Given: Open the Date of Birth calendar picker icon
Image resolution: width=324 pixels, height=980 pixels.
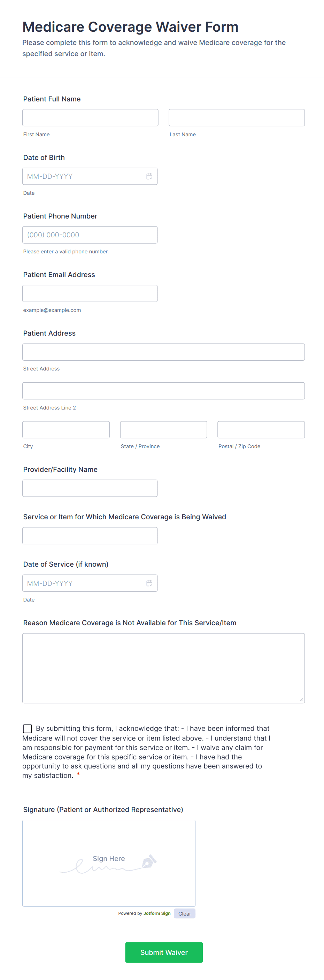Looking at the screenshot, I should (x=149, y=176).
